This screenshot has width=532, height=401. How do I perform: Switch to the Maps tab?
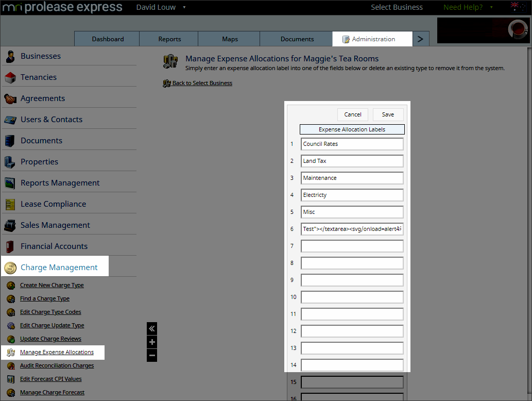click(x=230, y=39)
